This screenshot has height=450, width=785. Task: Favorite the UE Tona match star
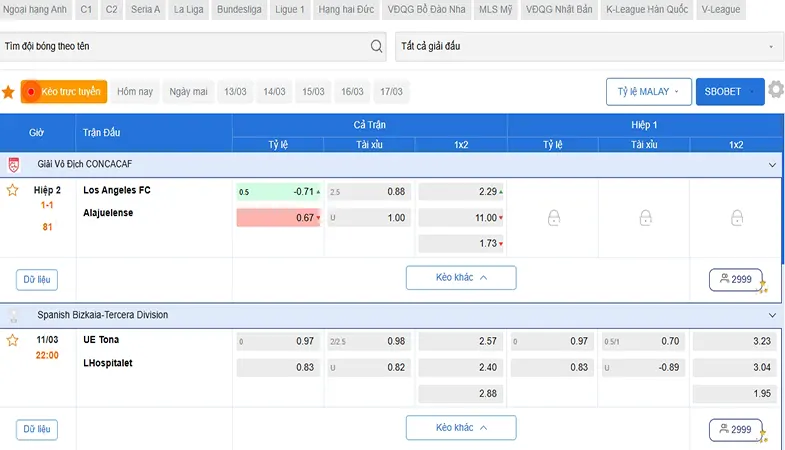pos(13,340)
